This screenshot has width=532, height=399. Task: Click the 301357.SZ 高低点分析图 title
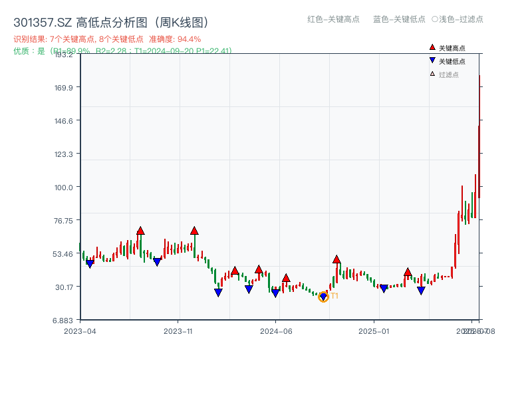point(111,23)
